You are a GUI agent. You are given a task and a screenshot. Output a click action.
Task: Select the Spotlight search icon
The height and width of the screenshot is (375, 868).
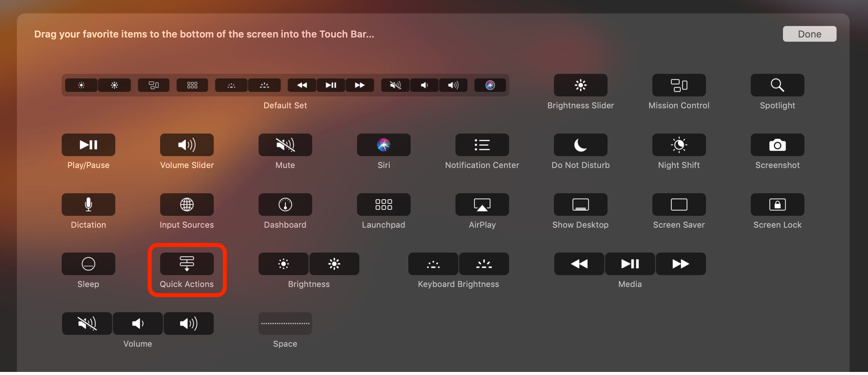777,85
